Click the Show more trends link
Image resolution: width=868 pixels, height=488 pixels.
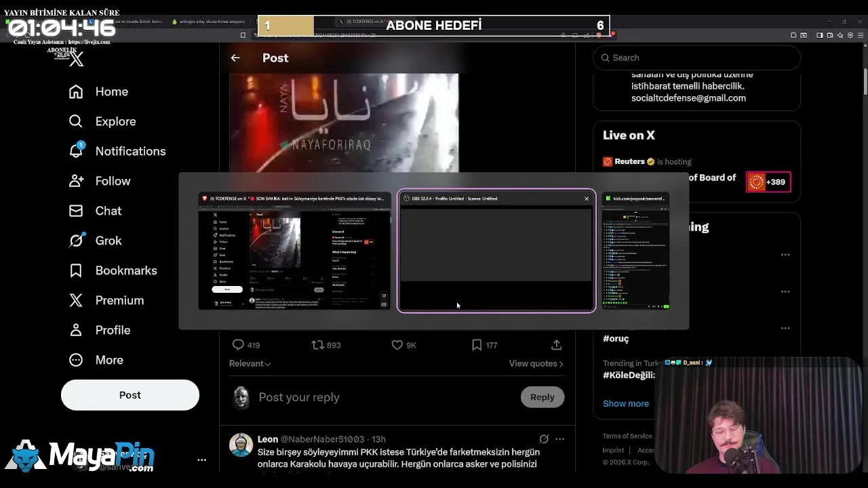point(626,403)
